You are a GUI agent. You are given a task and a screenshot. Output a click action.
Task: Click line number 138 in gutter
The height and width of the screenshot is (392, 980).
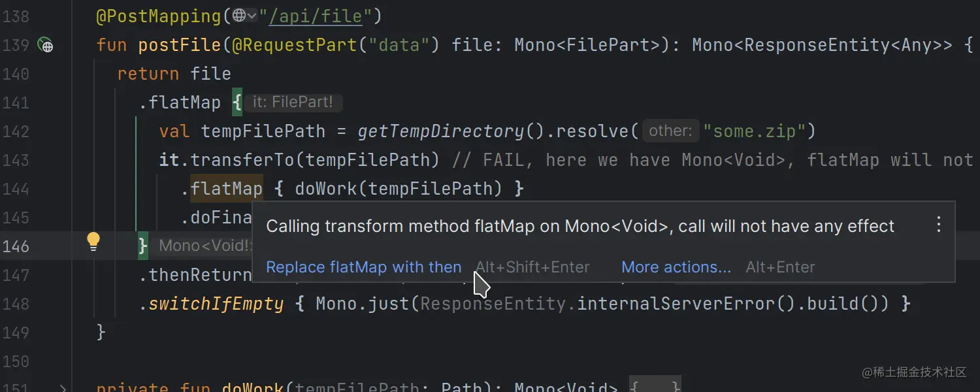coord(16,16)
